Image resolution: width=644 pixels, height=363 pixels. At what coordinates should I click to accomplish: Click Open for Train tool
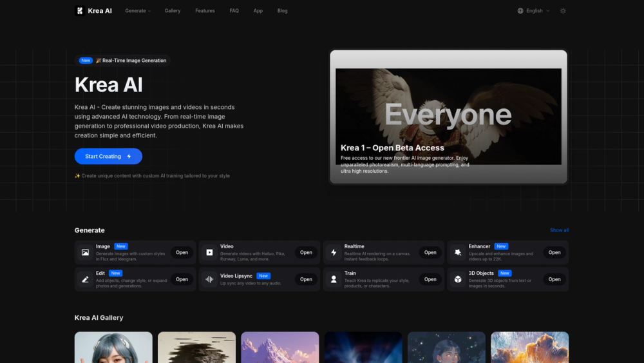click(430, 279)
